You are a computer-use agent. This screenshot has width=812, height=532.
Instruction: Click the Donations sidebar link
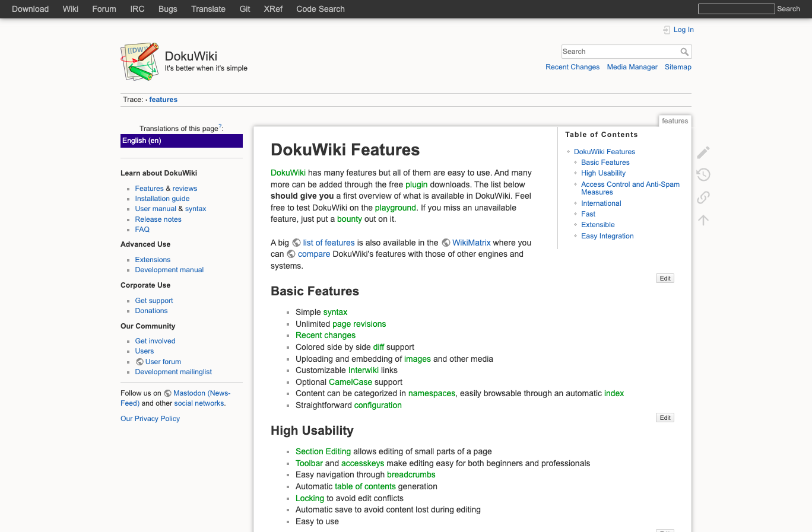[x=151, y=311]
